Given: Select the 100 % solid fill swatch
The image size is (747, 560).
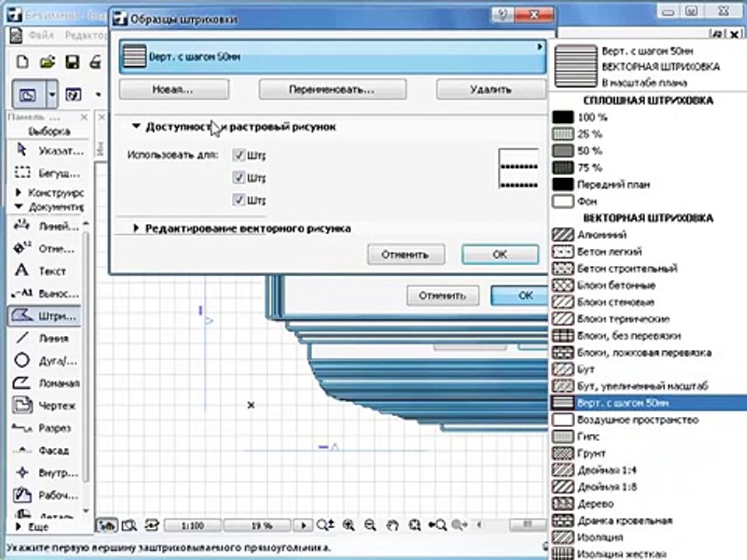Looking at the screenshot, I should [563, 117].
